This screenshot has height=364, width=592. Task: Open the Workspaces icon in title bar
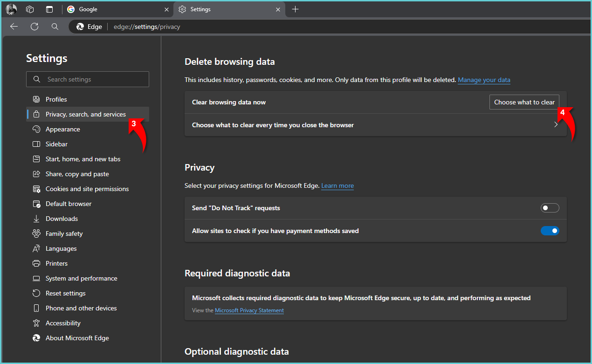point(30,9)
